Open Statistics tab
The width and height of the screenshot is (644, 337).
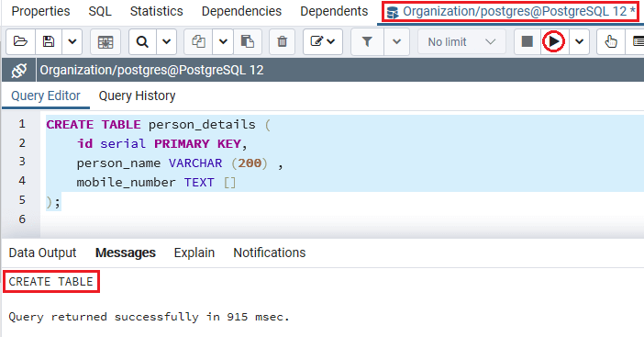click(x=157, y=12)
